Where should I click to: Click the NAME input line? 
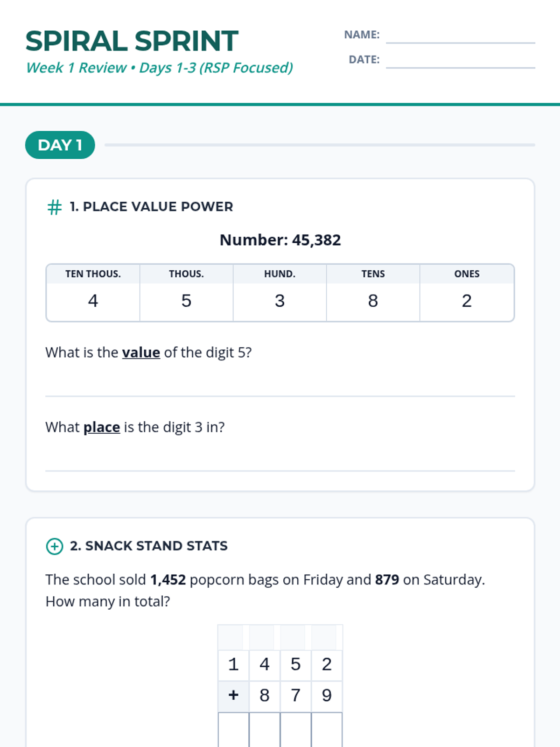(460, 36)
